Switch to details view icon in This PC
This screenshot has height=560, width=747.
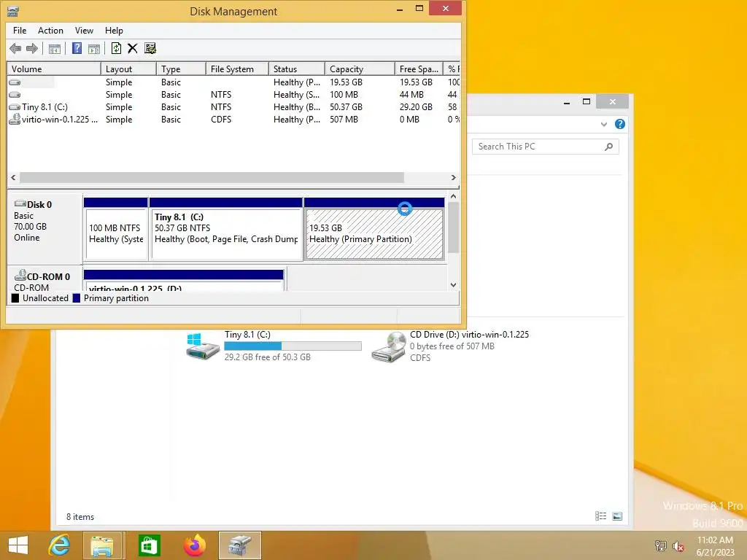[601, 516]
